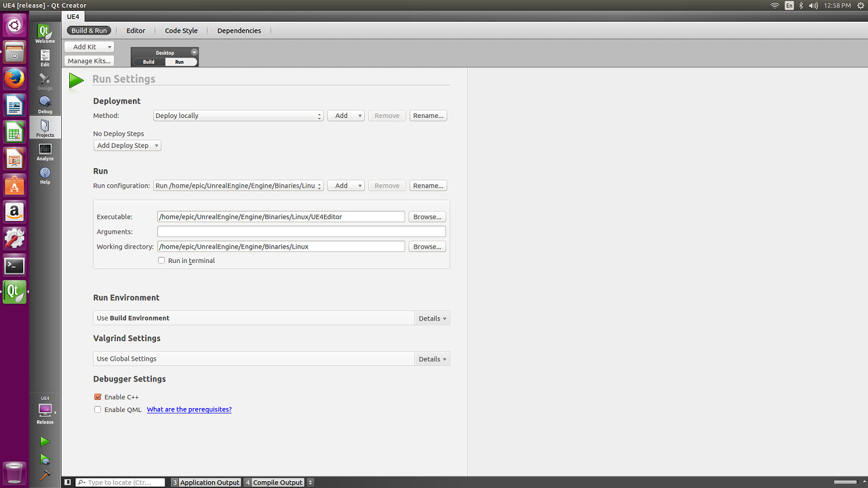Viewport: 868px width, 488px height.
Task: Uncheck the Enable C++ debugger option
Action: pos(98,397)
